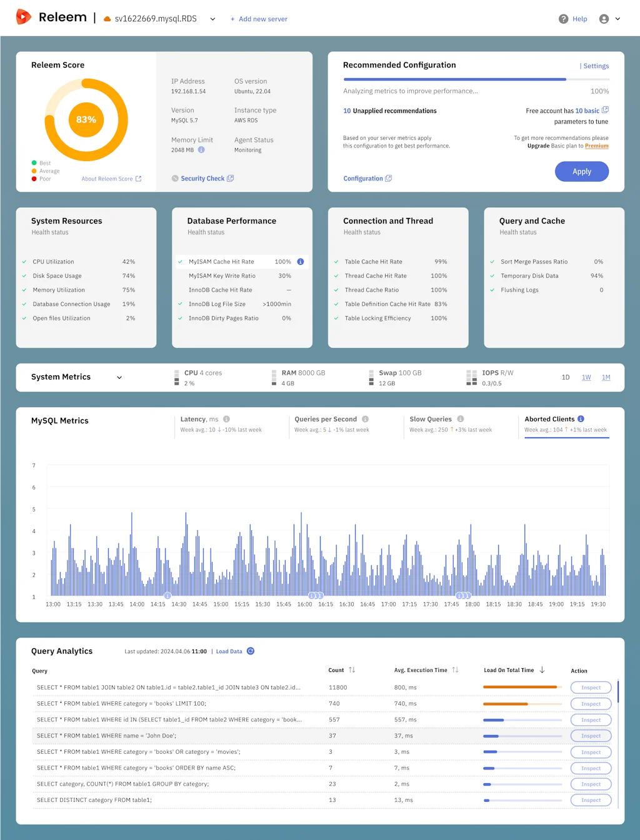Open the server selector dropdown
This screenshot has width=640, height=840.
click(x=212, y=19)
